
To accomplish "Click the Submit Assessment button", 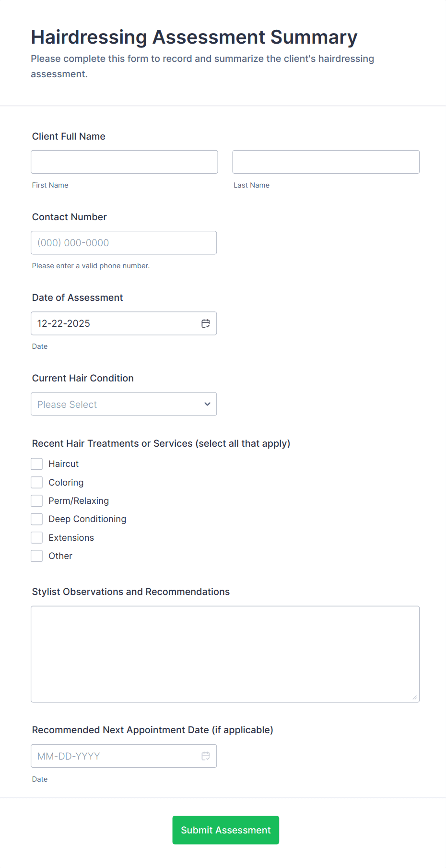I will (x=225, y=830).
